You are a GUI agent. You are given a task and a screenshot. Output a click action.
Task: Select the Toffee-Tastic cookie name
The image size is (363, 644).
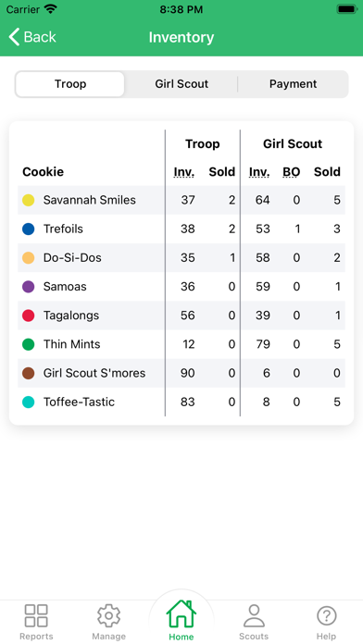79,402
